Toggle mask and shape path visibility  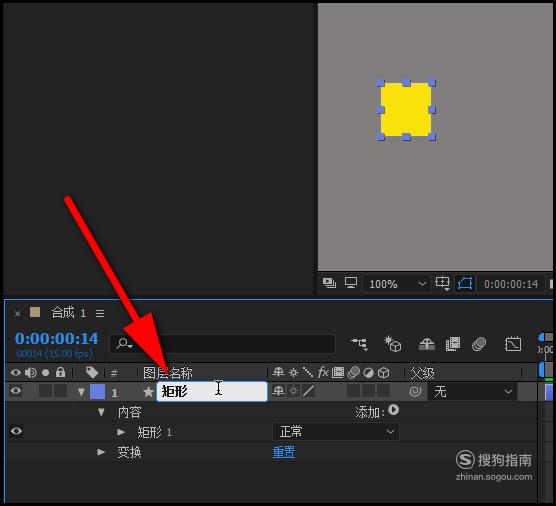click(465, 283)
